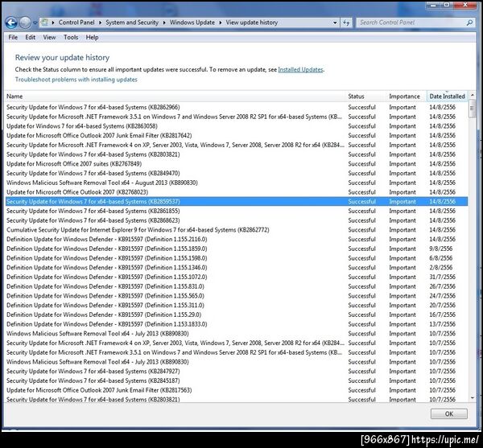This screenshot has width=483, height=448.
Task: Select Defender Definition 1.155.311.0 row
Action: (237, 305)
